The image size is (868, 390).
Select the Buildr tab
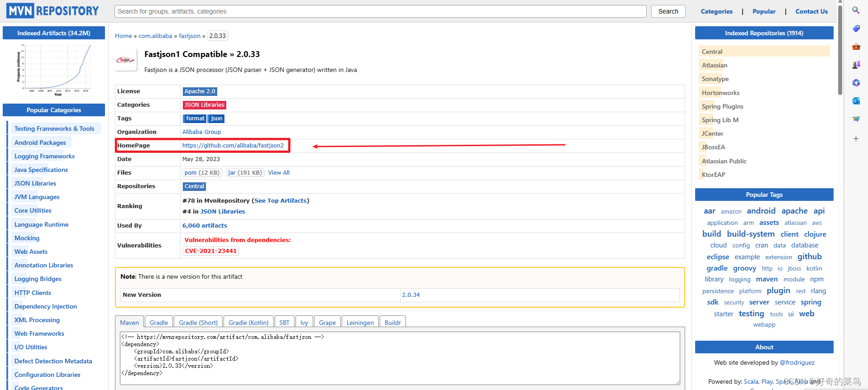pos(392,322)
